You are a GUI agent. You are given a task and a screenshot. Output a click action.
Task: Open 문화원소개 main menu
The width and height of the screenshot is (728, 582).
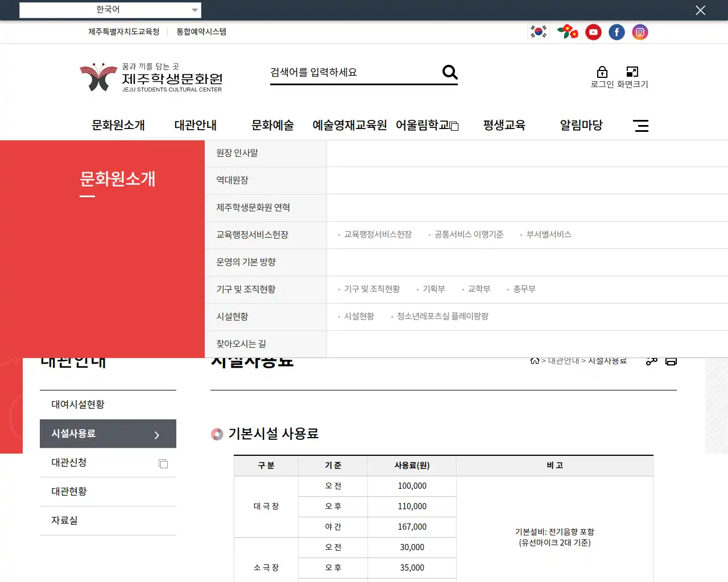(118, 125)
